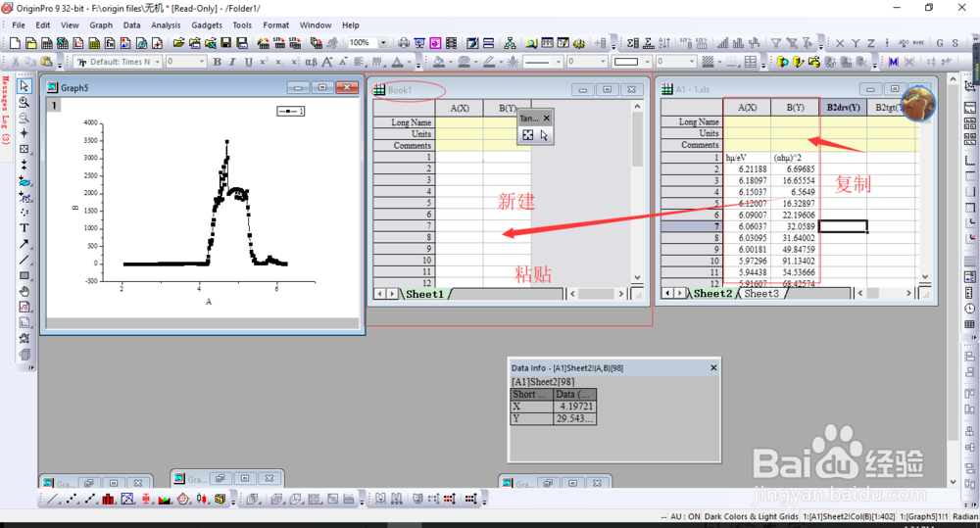Run Statistics on Columns (sigma icon)
The height and width of the screenshot is (528, 980).
[633, 43]
